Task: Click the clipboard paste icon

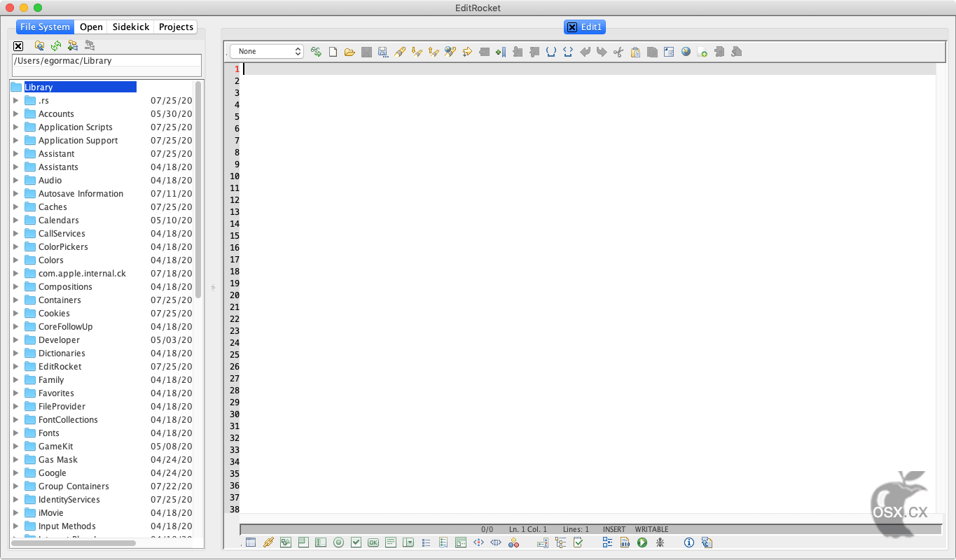Action: click(635, 52)
